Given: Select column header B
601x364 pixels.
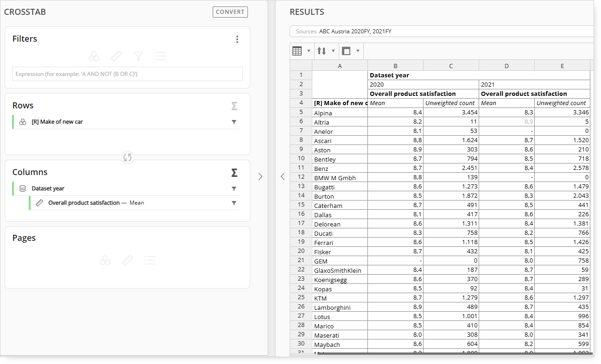Looking at the screenshot, I should point(395,66).
